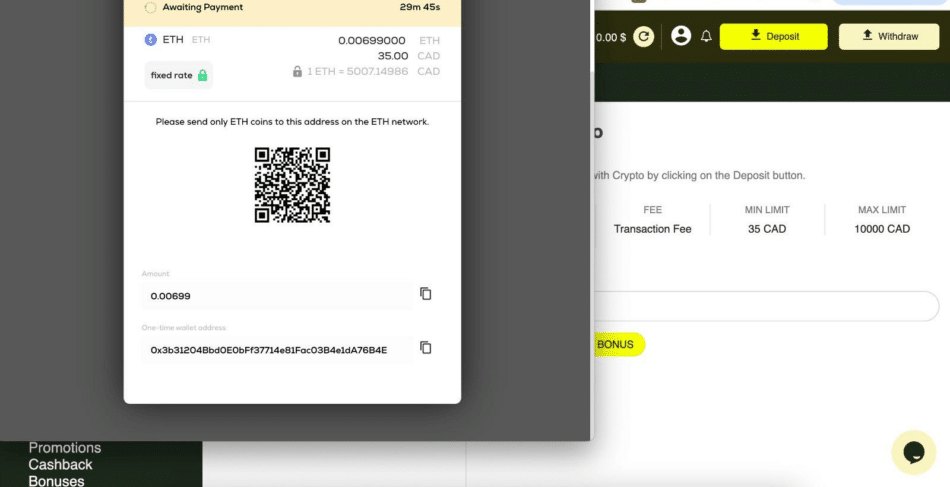Click the empty input field above BONUS
The image size is (950, 487).
[x=766, y=306]
